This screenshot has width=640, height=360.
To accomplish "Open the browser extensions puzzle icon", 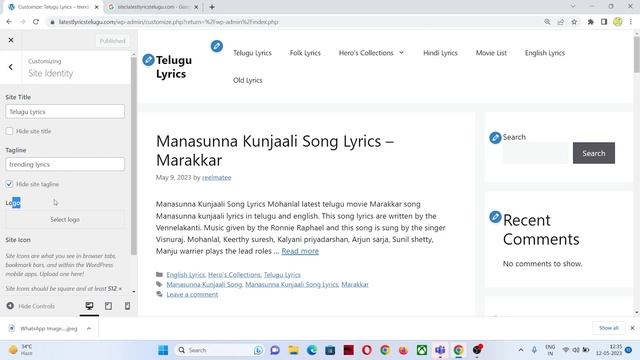I will click(x=590, y=22).
